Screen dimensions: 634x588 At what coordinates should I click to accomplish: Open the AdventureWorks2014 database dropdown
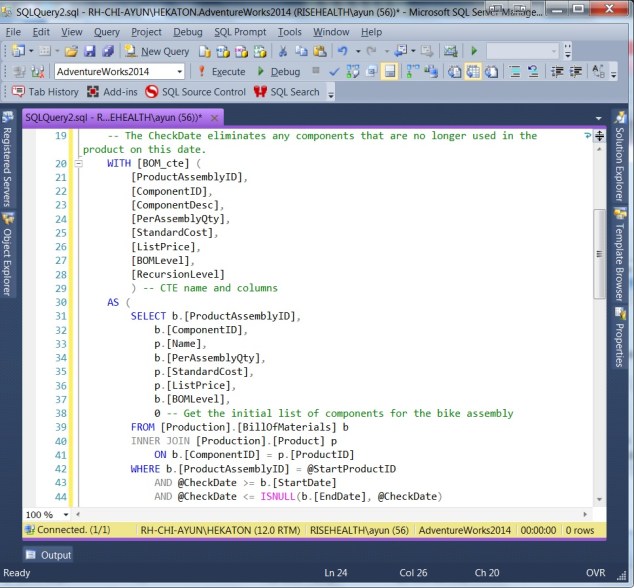179,72
